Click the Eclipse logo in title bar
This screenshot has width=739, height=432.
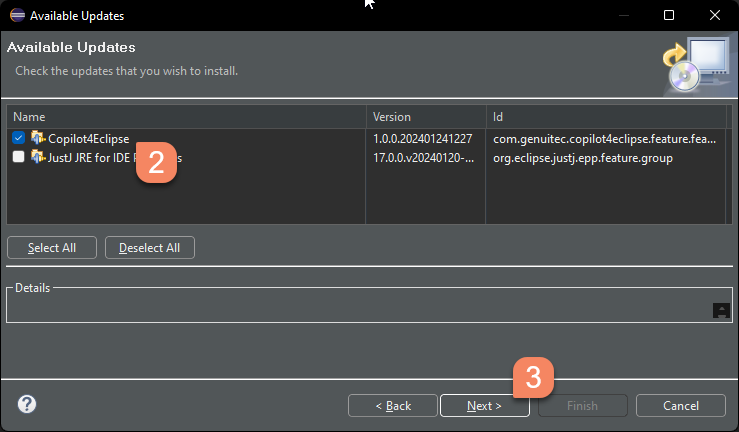[17, 15]
